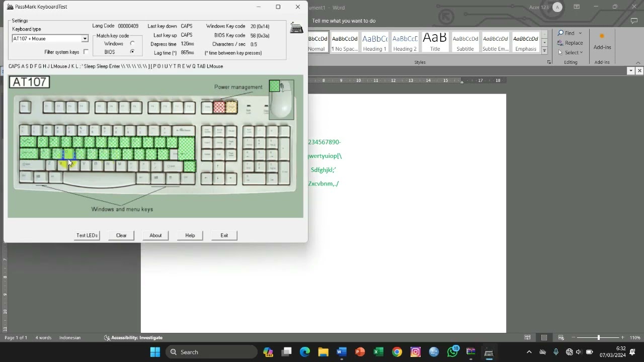The image size is (644, 362).
Task: Launch Microsoft Edge from the taskbar
Action: coord(305,352)
